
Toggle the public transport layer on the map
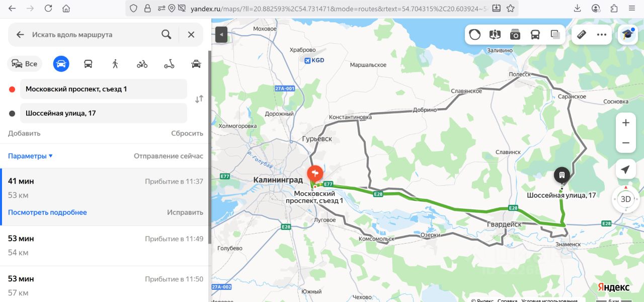[x=535, y=34]
